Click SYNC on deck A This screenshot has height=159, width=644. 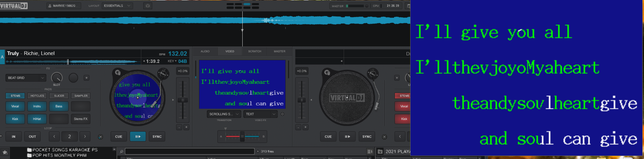[x=157, y=136]
